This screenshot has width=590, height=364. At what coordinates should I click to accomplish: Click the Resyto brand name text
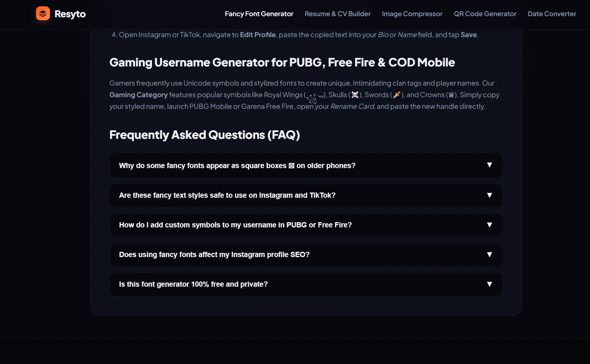[70, 14]
